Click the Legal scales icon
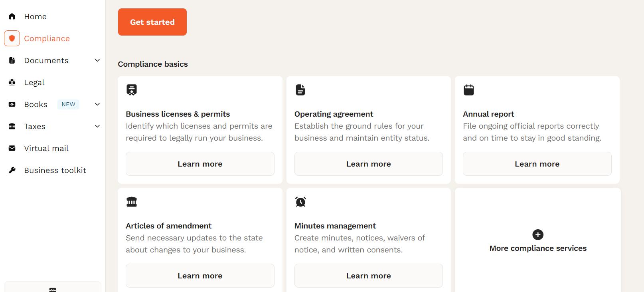Screen dimensions: 644x292 pos(12,82)
